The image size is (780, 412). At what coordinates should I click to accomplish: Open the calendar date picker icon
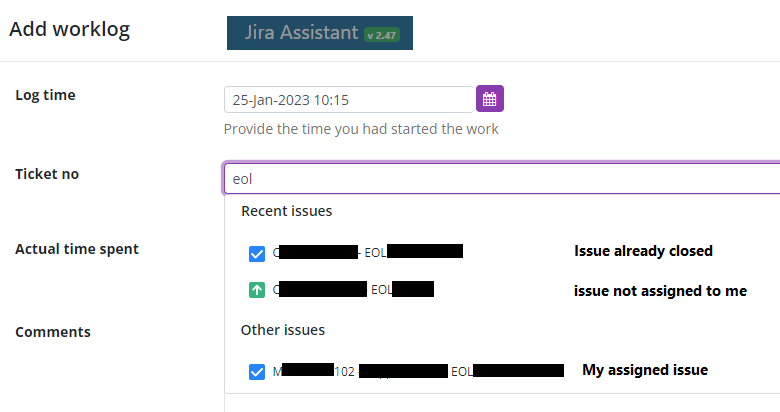click(x=489, y=99)
